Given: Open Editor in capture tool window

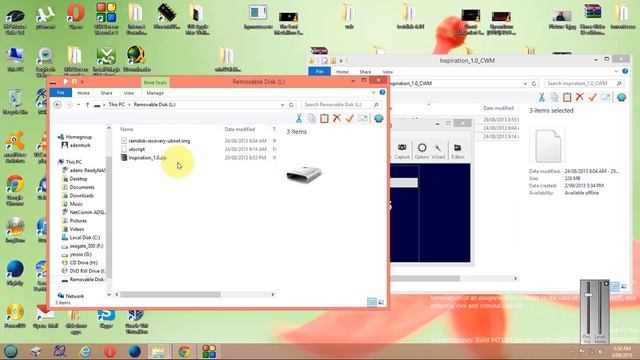Looking at the screenshot, I should [458, 151].
